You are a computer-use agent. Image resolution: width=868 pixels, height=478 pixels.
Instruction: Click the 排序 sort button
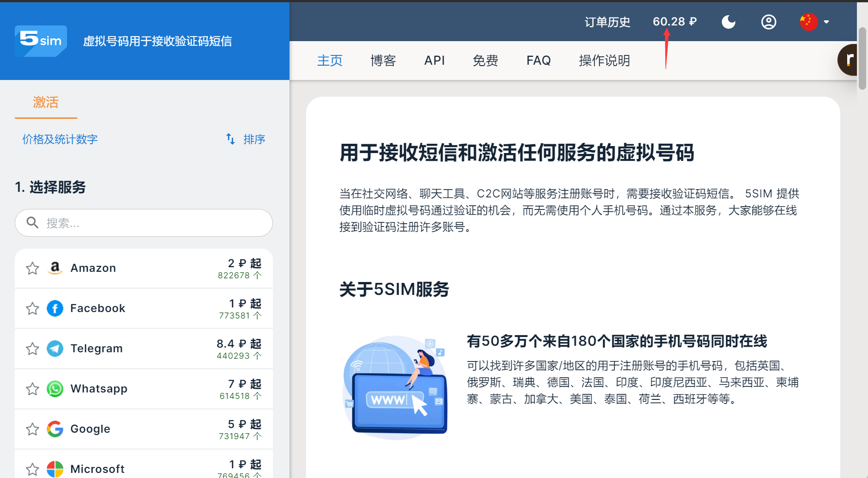click(246, 139)
